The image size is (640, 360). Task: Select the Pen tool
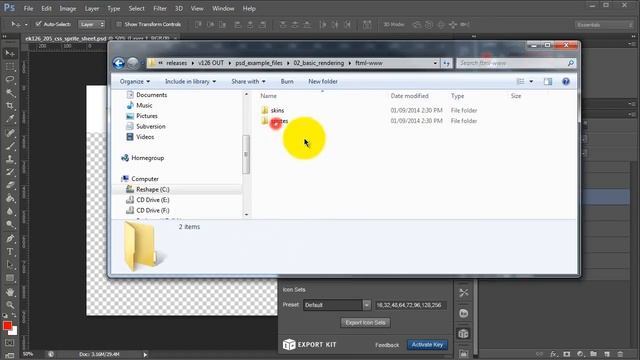coord(10,239)
